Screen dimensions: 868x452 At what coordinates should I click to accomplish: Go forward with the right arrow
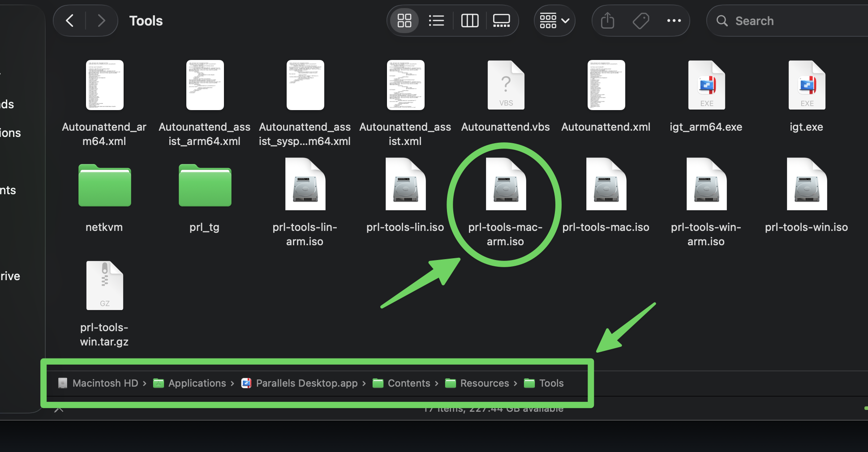pyautogui.click(x=102, y=21)
